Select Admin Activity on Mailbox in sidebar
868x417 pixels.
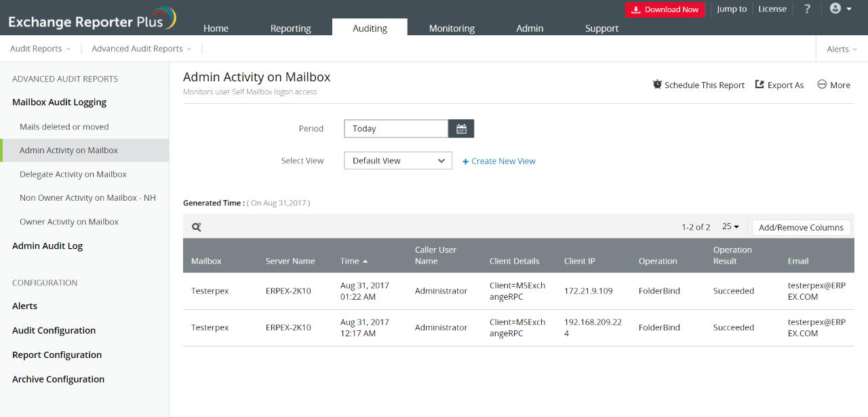tap(85, 151)
